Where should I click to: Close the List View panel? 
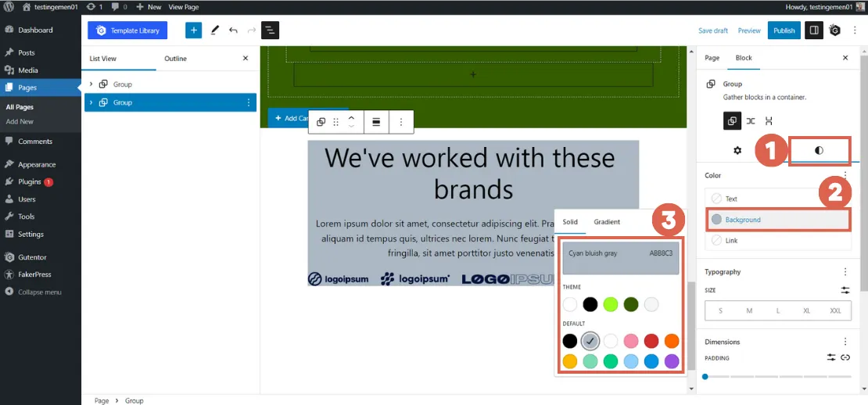click(x=246, y=58)
